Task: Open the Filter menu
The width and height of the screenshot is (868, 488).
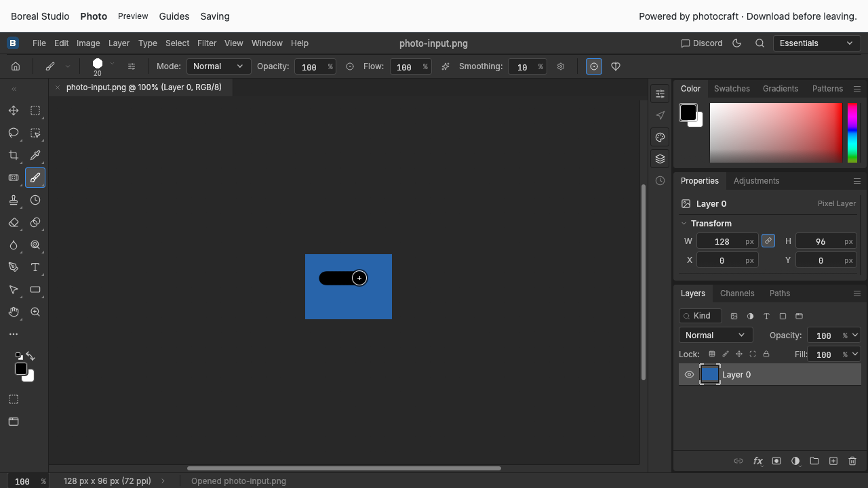Action: coord(207,43)
